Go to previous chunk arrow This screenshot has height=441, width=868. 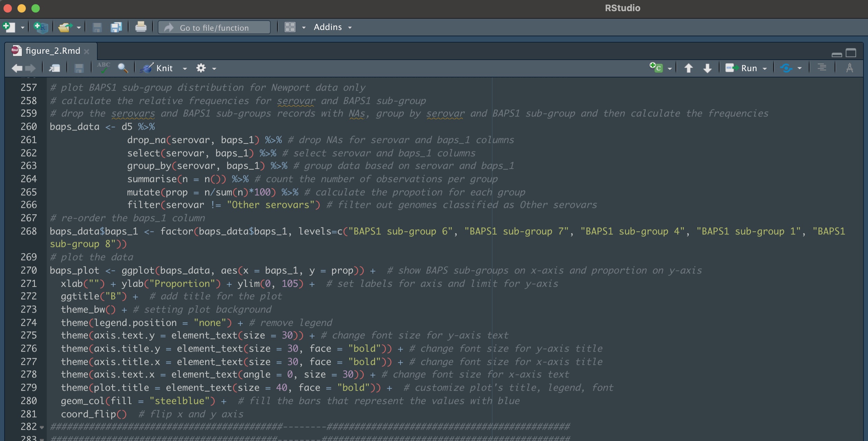coord(688,68)
